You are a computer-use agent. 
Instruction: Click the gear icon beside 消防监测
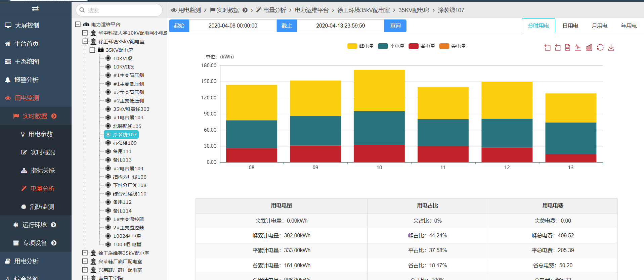pos(24,207)
